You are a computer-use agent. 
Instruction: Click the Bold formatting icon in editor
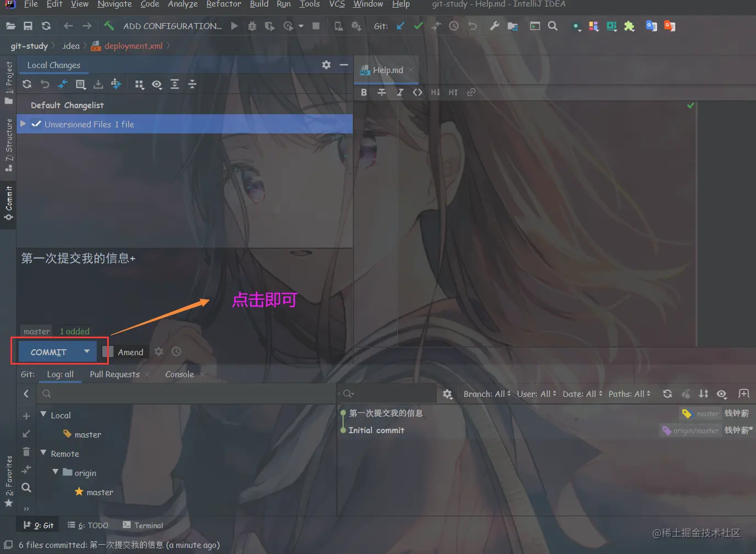point(364,92)
